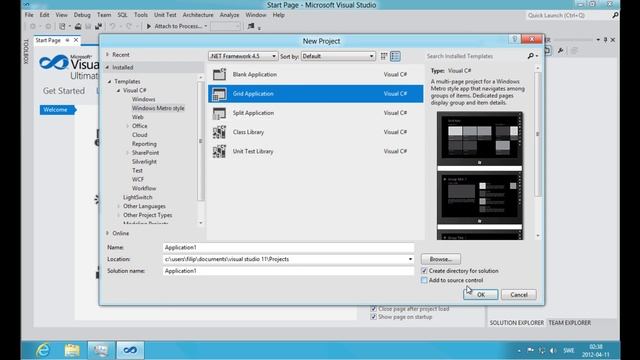Image resolution: width=640 pixels, height=360 pixels.
Task: Open Internet Explorer from the taskbar
Action: pyautogui.click(x=43, y=350)
